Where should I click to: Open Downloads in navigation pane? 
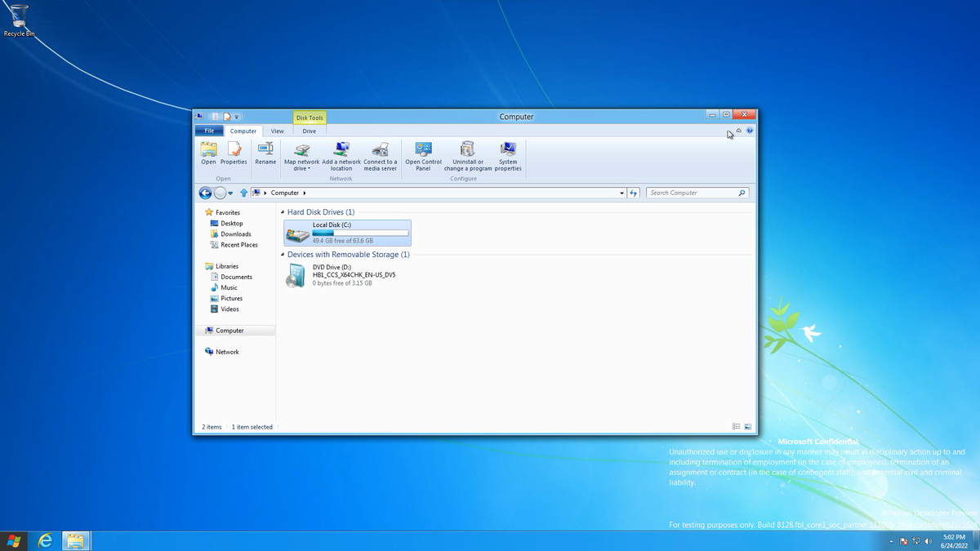click(x=235, y=233)
